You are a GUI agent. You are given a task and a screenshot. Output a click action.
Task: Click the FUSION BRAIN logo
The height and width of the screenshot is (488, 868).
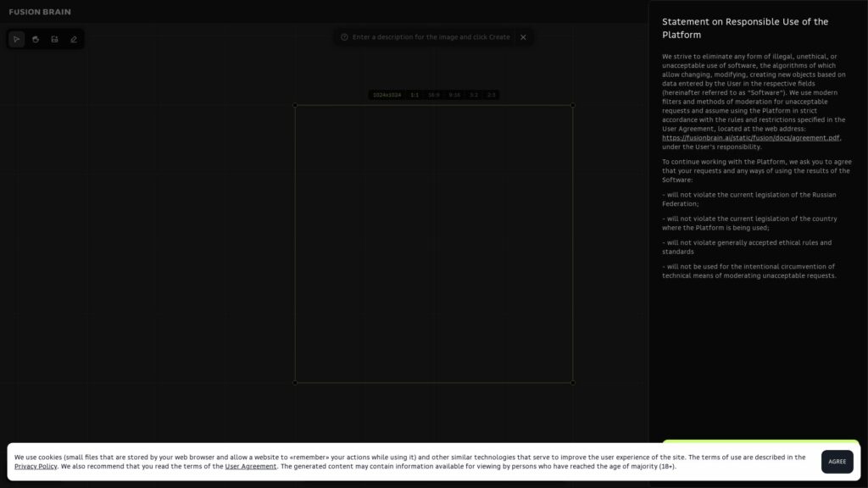pyautogui.click(x=38, y=11)
